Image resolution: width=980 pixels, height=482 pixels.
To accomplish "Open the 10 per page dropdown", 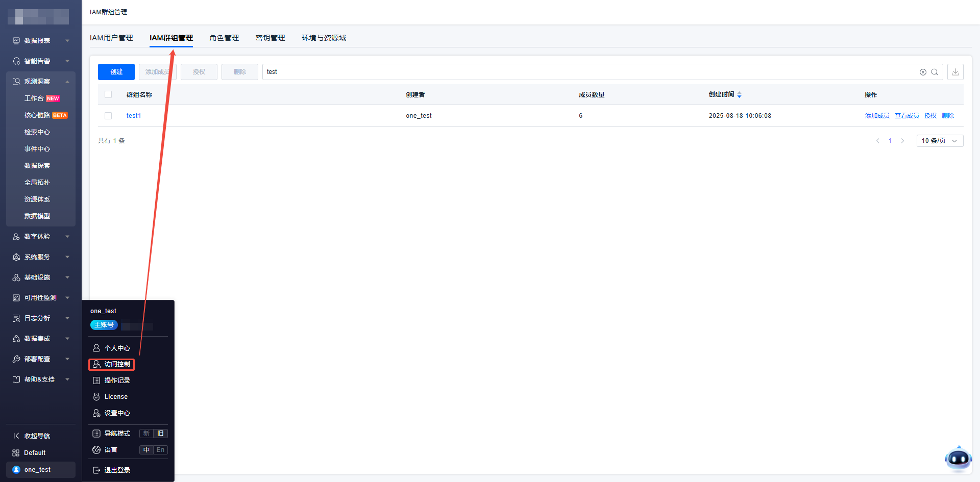I will (939, 141).
